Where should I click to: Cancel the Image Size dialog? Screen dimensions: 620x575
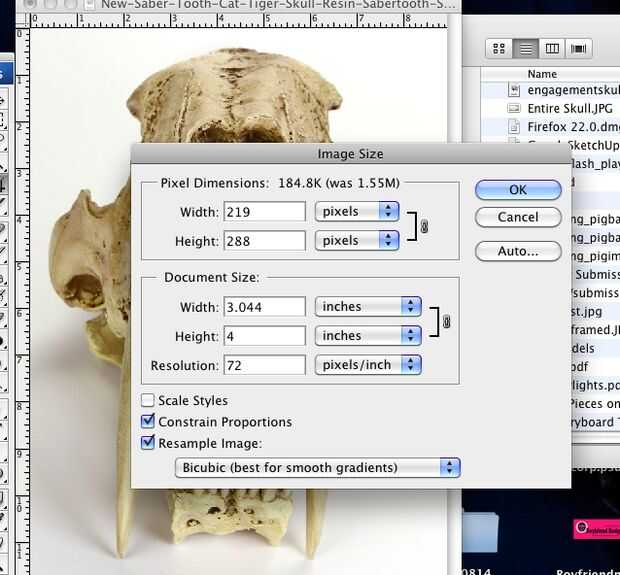pos(518,217)
